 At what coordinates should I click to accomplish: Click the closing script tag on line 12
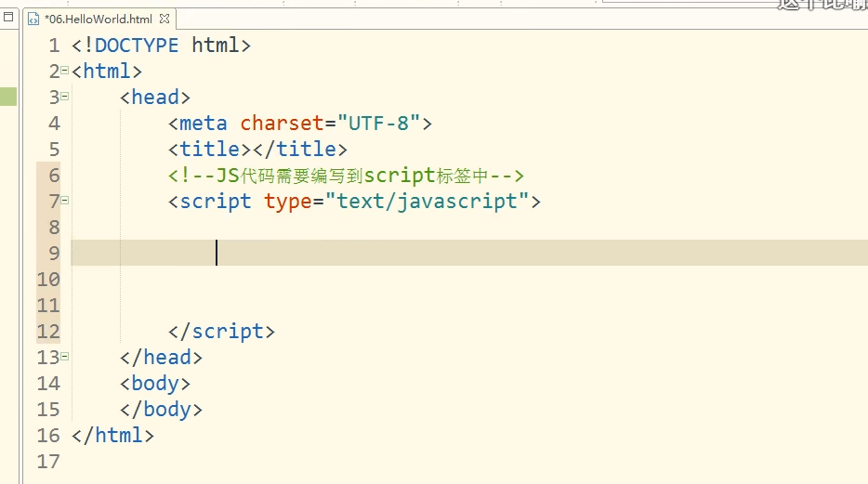[x=221, y=331]
